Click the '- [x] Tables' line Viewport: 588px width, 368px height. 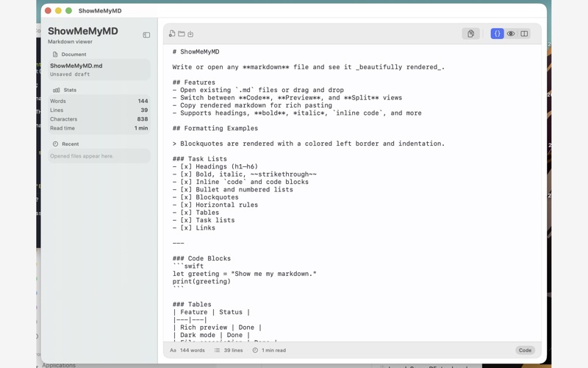(x=196, y=213)
